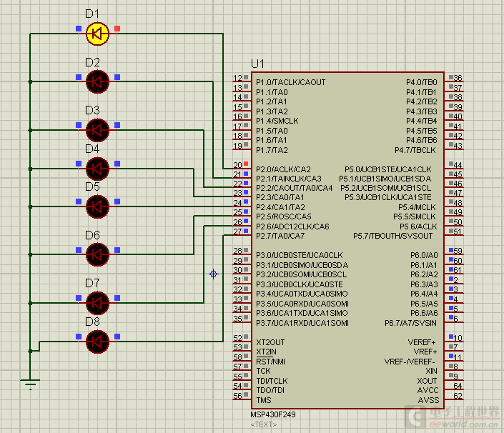Viewport: 504px width, 433px height.
Task: Click pin label P1.0/TACLK/CAOUT
Action: pos(290,82)
